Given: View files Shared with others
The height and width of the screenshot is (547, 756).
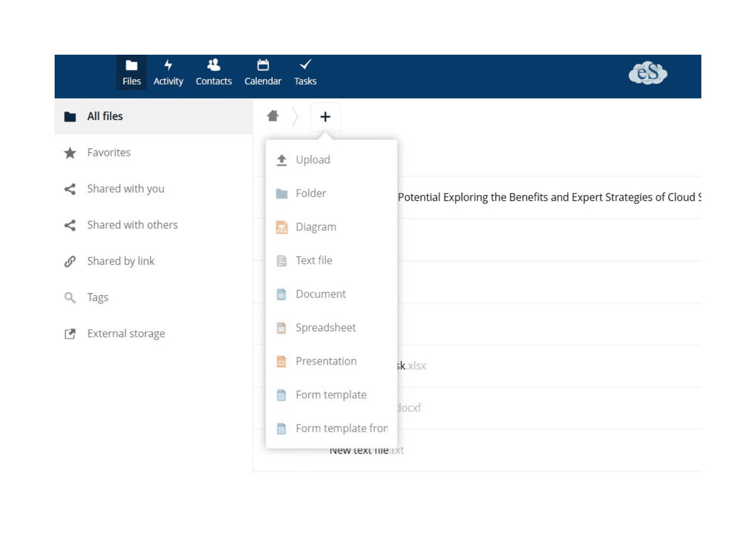Looking at the screenshot, I should [x=132, y=225].
